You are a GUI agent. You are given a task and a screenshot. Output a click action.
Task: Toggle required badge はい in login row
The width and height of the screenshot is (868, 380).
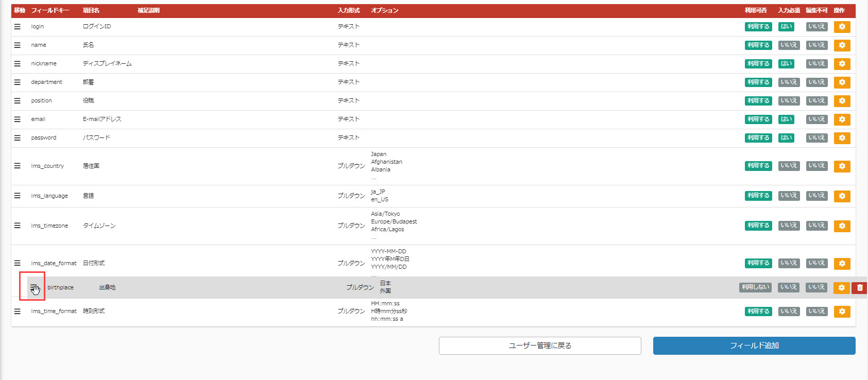pyautogui.click(x=786, y=27)
